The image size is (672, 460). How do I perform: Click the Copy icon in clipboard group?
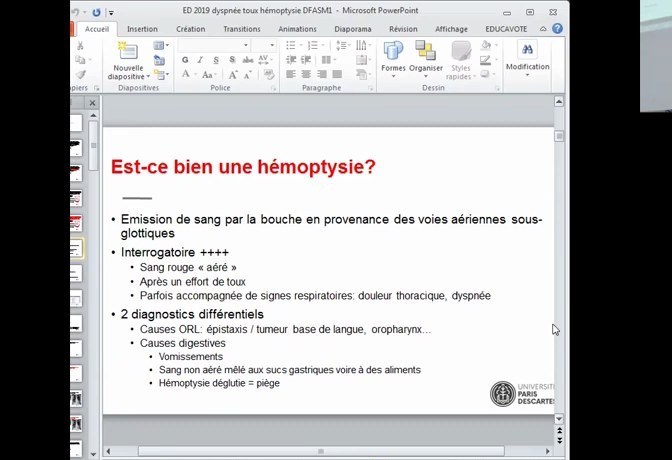(80, 60)
